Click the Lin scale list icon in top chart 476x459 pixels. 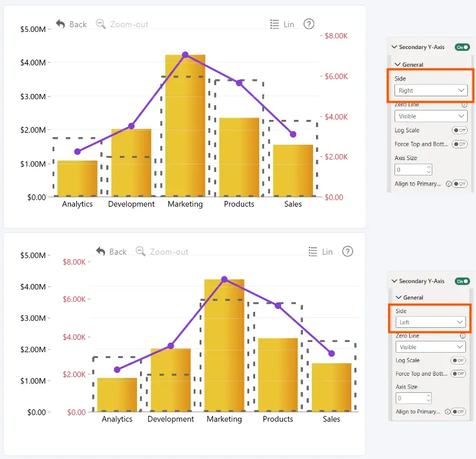[275, 24]
